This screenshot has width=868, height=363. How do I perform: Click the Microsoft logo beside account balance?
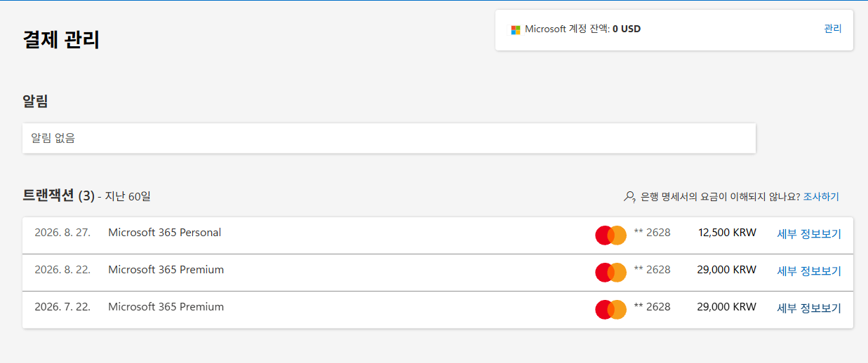[x=516, y=29]
